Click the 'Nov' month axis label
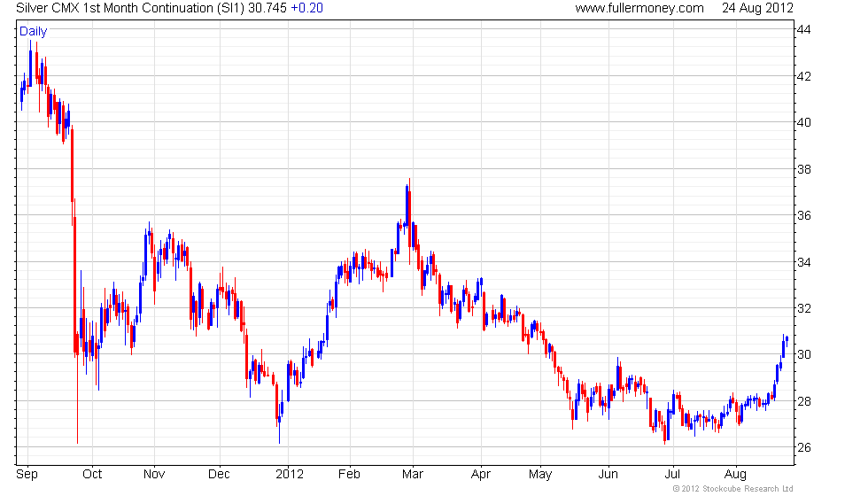Screen dimensions: 868x496 [154, 474]
